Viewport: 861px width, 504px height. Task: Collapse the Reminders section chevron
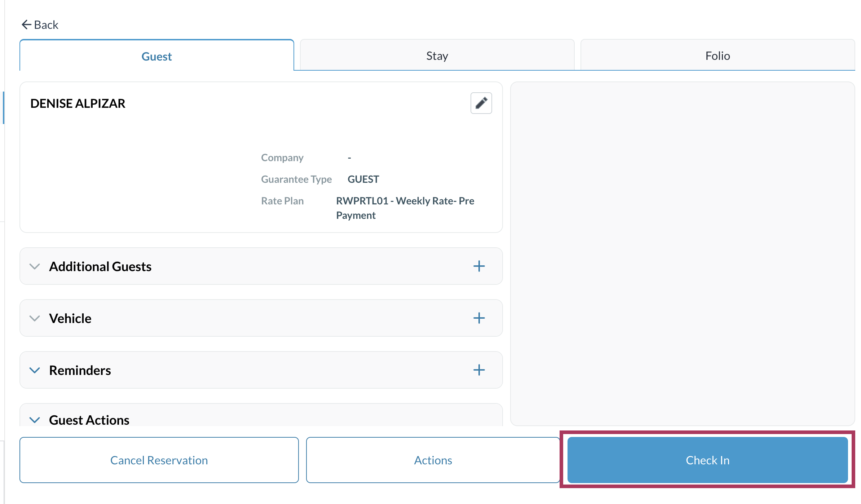point(35,370)
